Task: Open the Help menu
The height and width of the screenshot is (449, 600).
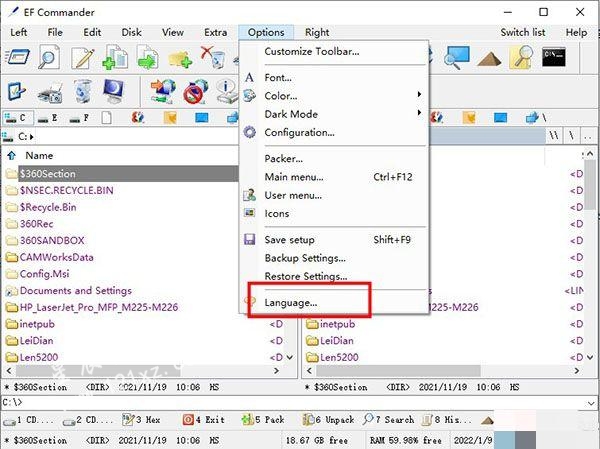Action: coord(576,33)
